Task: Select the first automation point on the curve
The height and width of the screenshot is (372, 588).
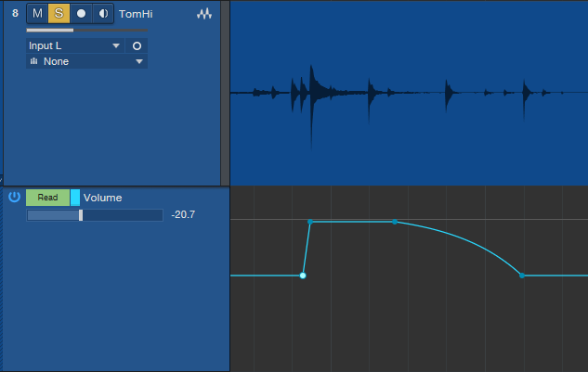Action: tap(303, 276)
